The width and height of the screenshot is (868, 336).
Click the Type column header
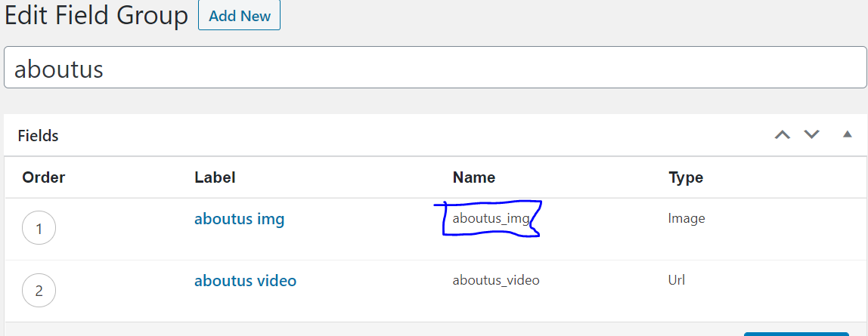686,177
